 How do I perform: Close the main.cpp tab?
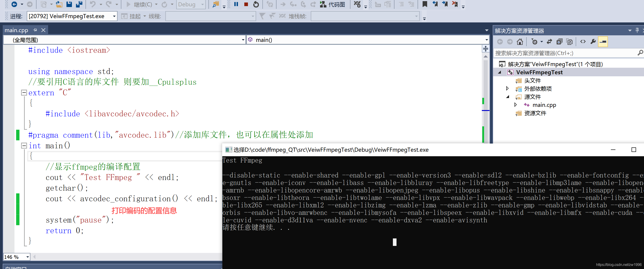click(x=43, y=30)
